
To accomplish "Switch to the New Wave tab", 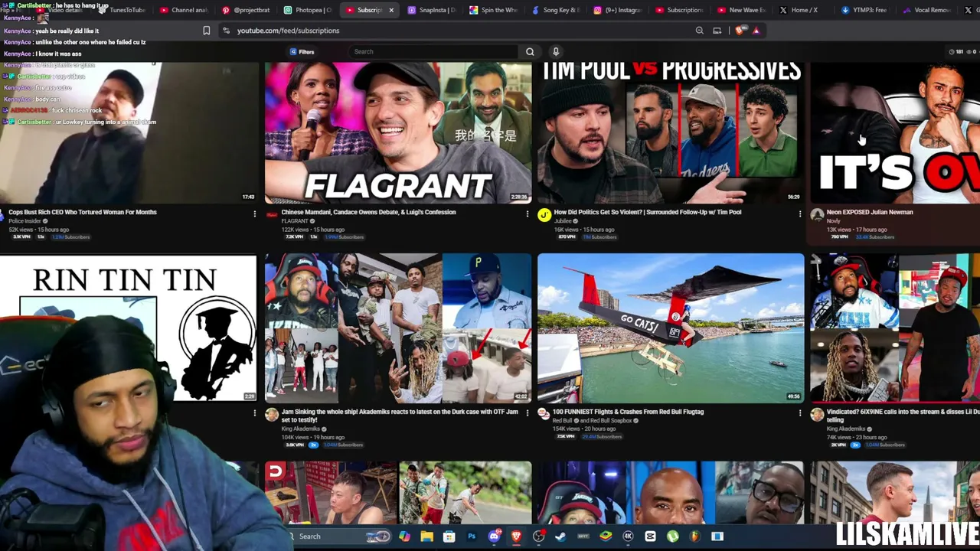I will 742,10.
